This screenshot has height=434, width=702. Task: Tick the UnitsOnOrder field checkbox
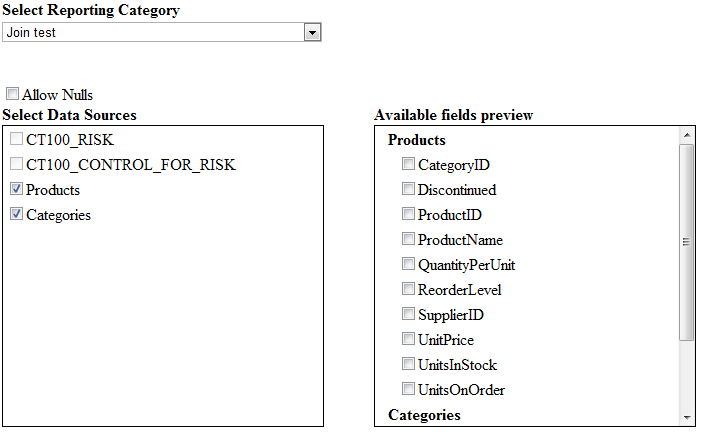[408, 389]
